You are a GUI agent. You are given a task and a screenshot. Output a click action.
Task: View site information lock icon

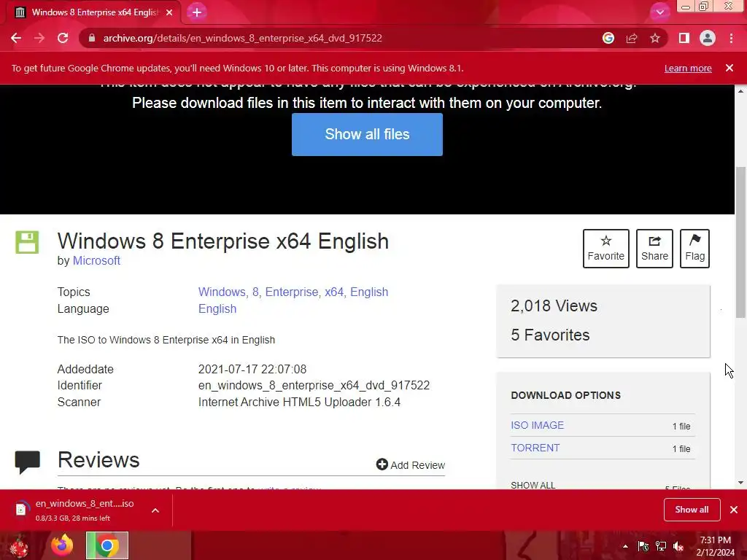coord(92,38)
